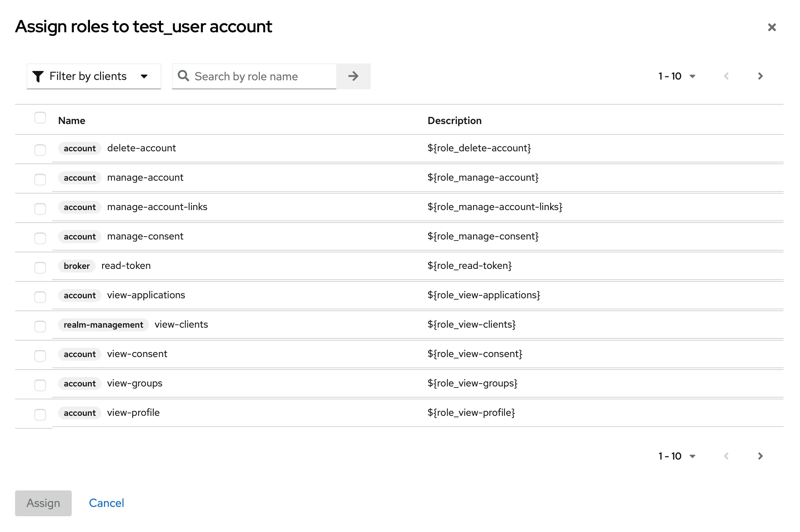Click the Name column header
This screenshot has height=532, width=800.
click(x=72, y=120)
